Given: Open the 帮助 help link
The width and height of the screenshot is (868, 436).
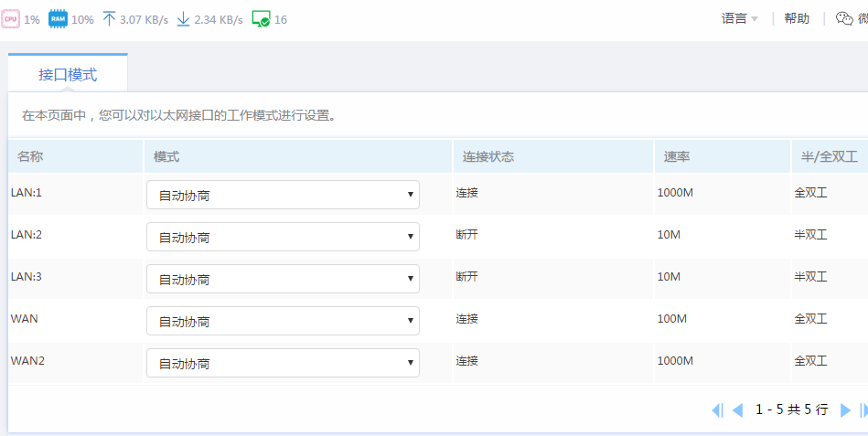Looking at the screenshot, I should pyautogui.click(x=797, y=19).
